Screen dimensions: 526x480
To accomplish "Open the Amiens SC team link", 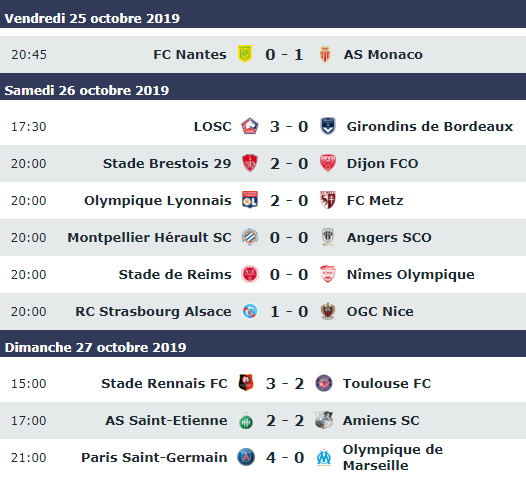I will point(381,420).
